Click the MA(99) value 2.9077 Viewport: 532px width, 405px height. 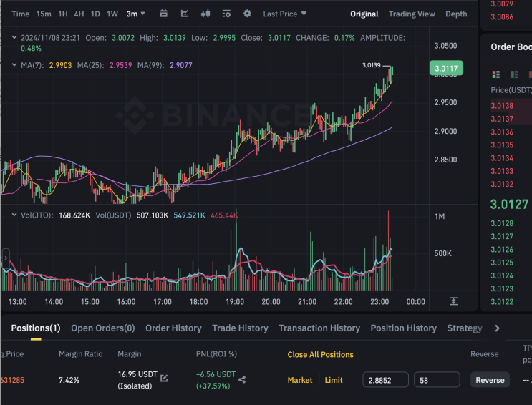[x=181, y=65]
